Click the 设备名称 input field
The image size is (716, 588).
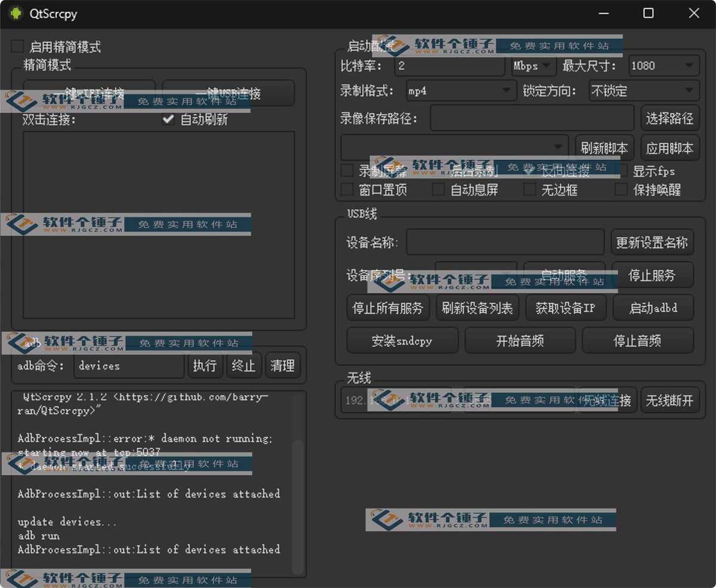click(x=505, y=242)
